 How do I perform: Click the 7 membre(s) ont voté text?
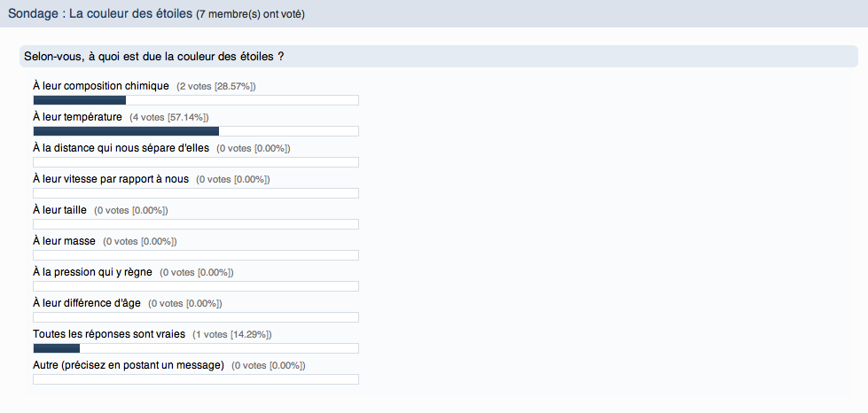click(x=251, y=14)
